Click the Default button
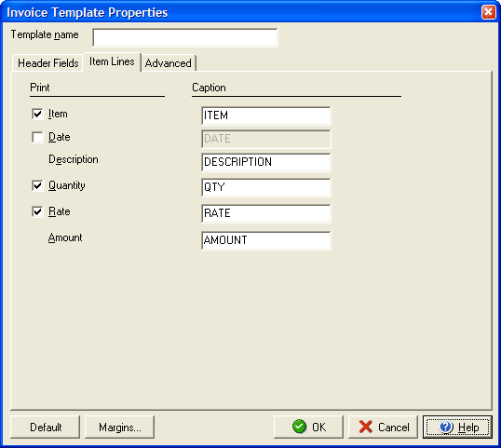Viewport: 501px width, 448px height. point(46,427)
